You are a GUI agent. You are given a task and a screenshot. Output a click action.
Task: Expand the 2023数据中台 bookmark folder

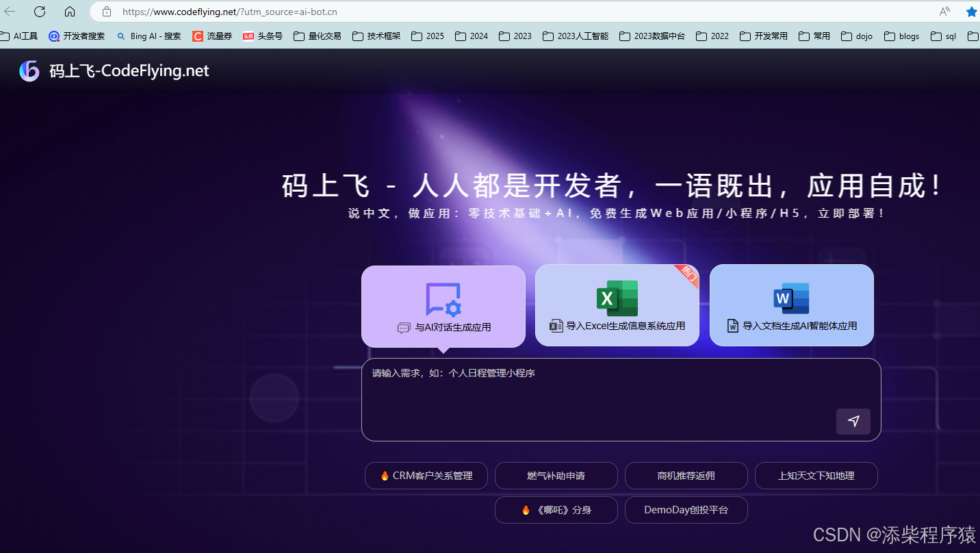pos(652,36)
